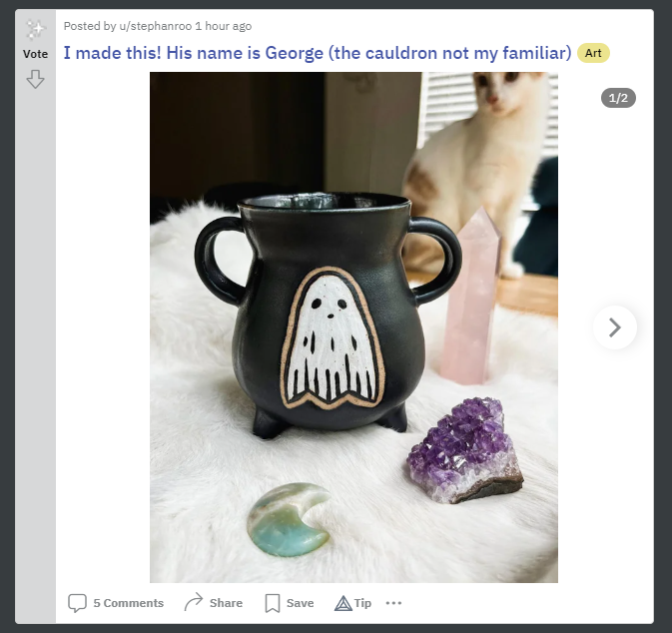The height and width of the screenshot is (633, 672).
Task: Filter by the yellow Art flair tag
Action: (x=593, y=53)
